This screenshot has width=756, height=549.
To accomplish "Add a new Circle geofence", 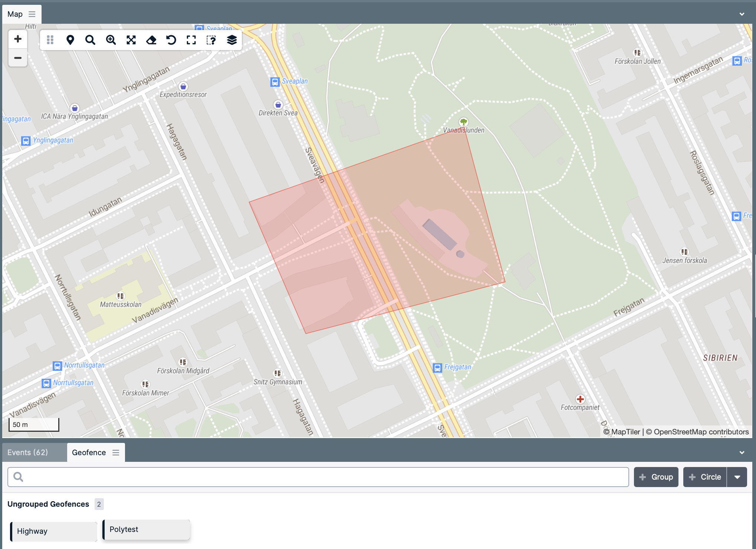I will point(705,477).
